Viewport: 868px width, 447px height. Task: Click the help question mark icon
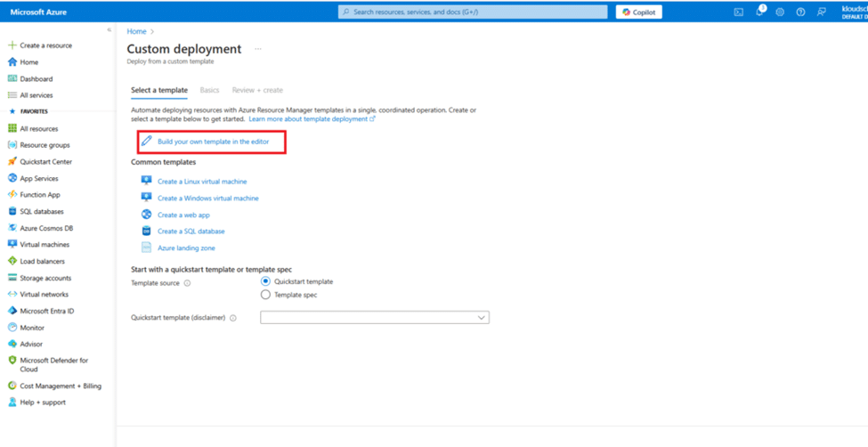(x=800, y=12)
